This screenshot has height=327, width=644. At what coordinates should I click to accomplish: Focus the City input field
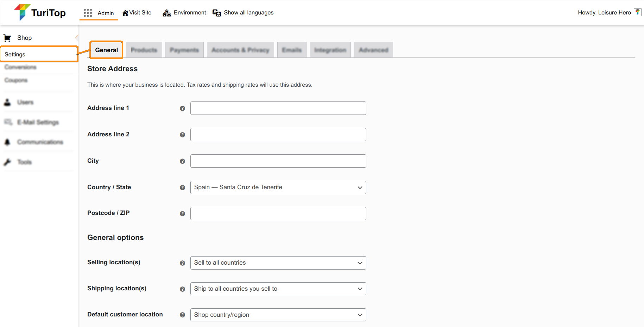(278, 161)
